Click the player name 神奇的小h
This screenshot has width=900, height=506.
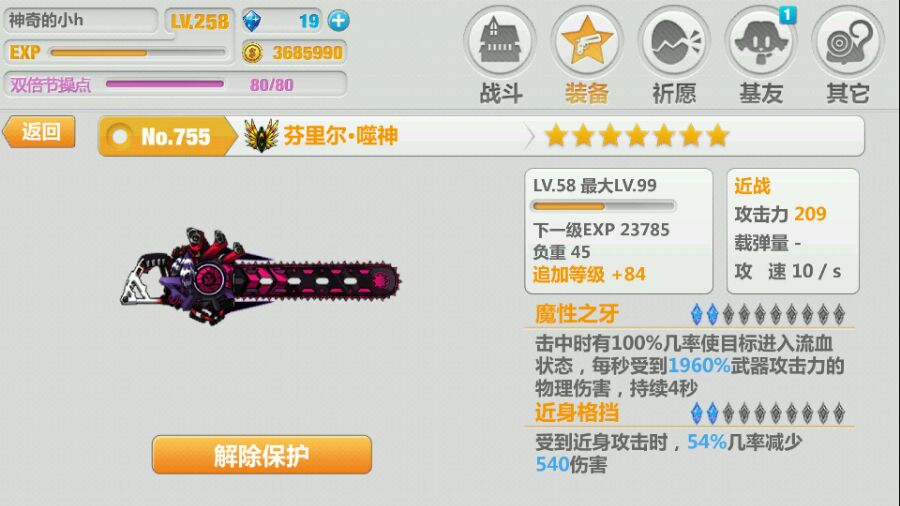click(x=46, y=21)
